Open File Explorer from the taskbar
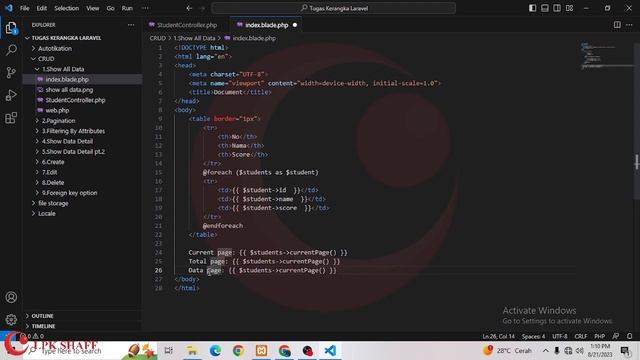Image resolution: width=640 pixels, height=360 pixels. [192, 350]
